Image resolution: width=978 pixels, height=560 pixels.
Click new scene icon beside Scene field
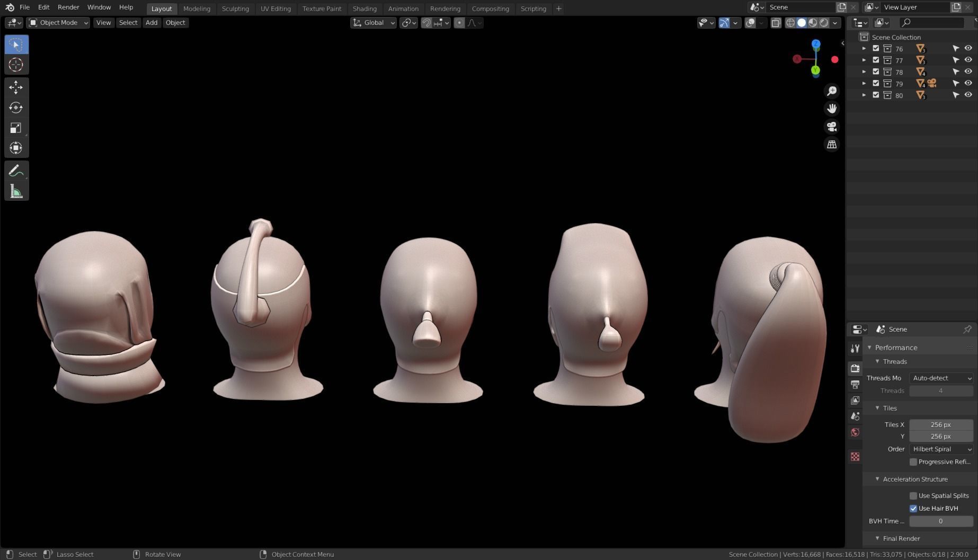click(841, 7)
